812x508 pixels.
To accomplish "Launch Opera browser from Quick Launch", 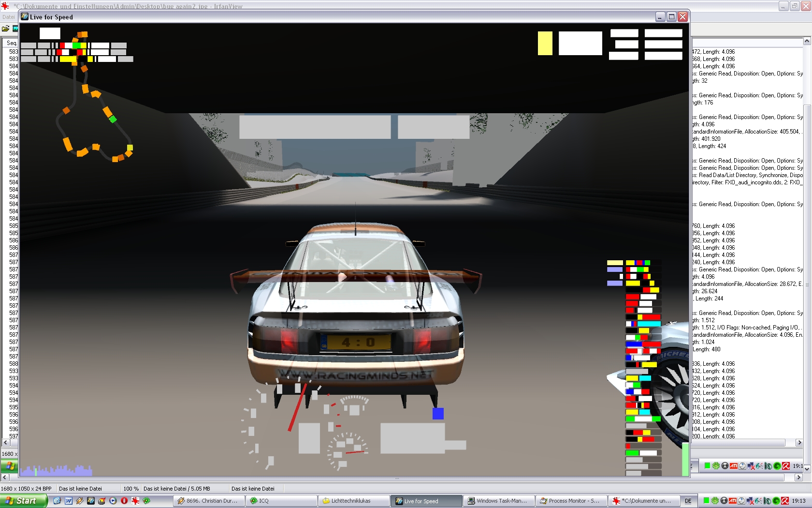I will 124,501.
